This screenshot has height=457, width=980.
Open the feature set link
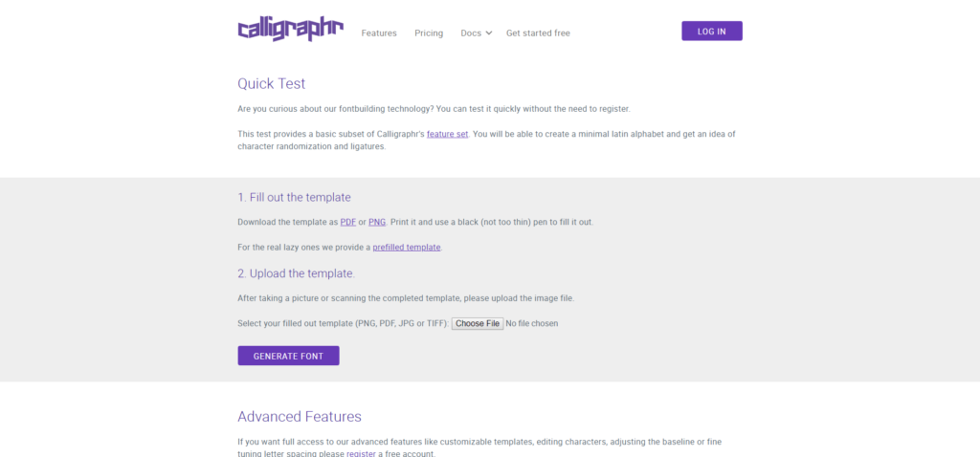tap(448, 134)
